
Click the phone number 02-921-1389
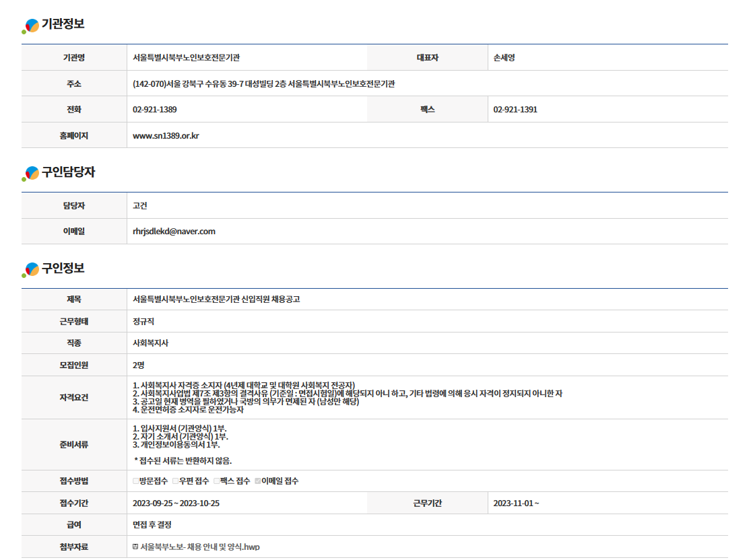pos(155,109)
